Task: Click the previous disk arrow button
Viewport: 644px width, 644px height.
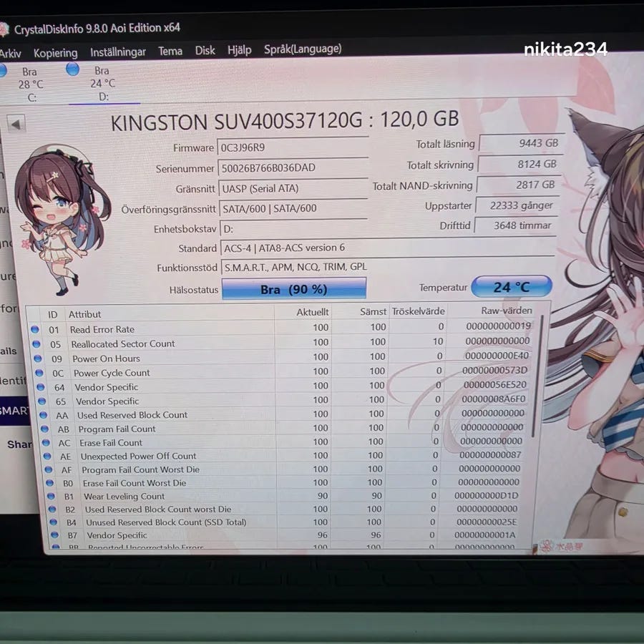Action: point(16,124)
